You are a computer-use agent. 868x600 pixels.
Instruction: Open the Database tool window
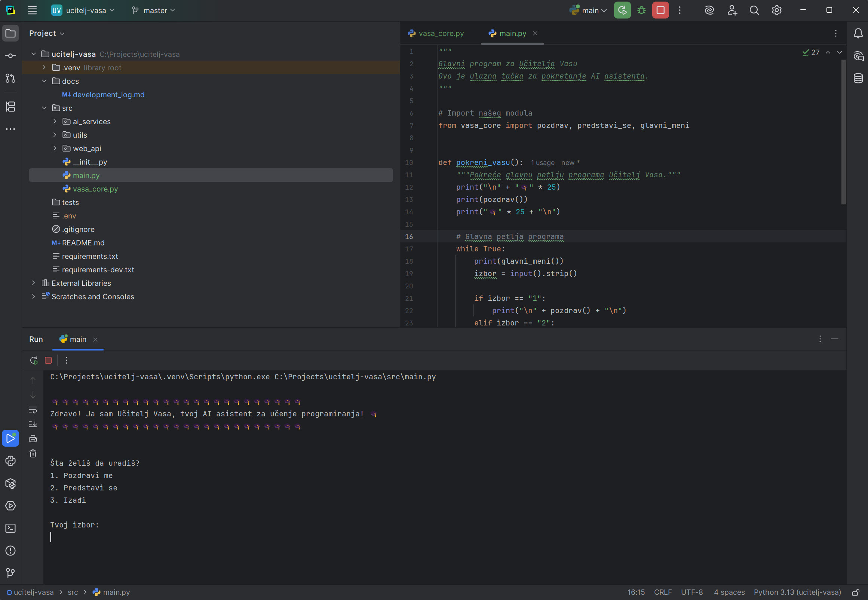click(x=858, y=79)
